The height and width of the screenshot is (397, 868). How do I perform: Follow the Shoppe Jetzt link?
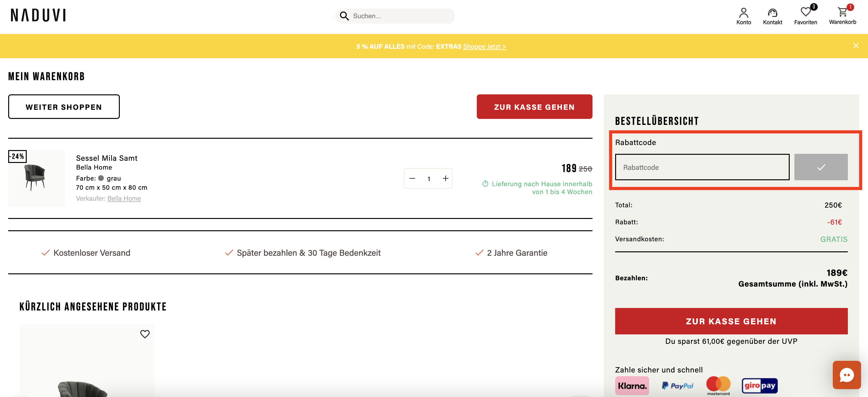tap(484, 47)
